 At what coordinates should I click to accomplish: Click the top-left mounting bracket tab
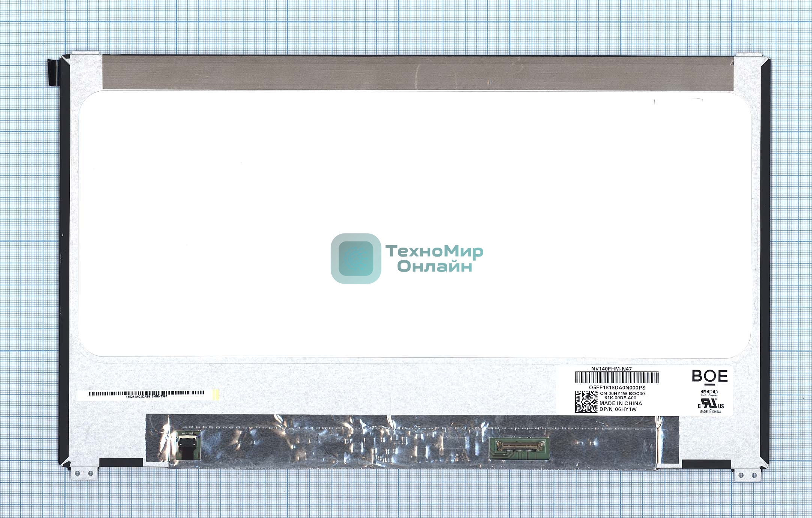(86, 53)
